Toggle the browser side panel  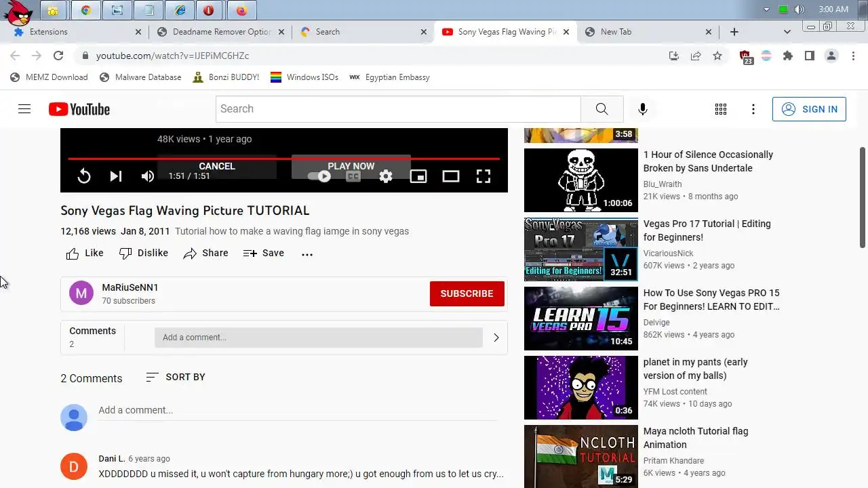click(809, 56)
